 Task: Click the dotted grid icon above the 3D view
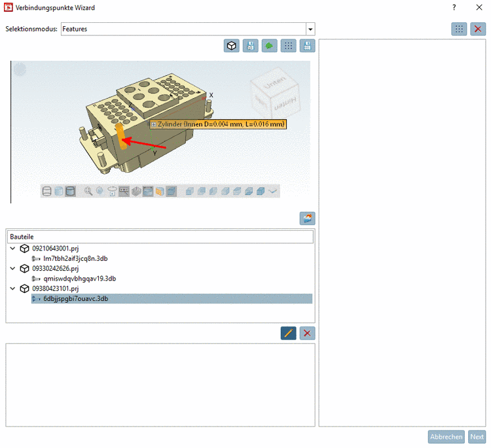pos(289,46)
